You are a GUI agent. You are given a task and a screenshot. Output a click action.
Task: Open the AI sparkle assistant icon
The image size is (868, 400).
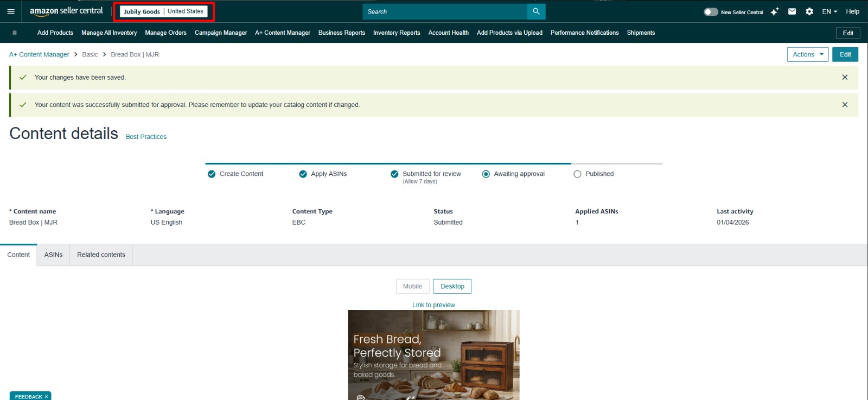775,11
